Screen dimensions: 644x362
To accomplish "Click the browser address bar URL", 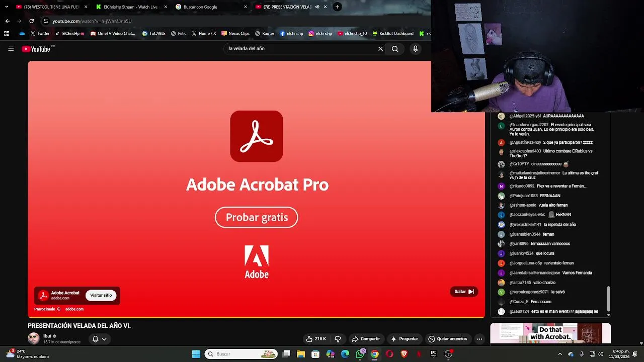I will pyautogui.click(x=92, y=21).
